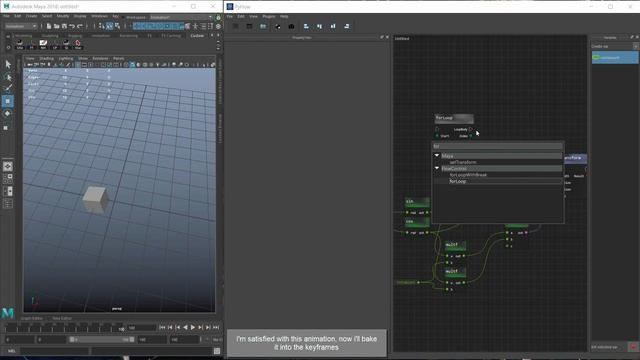Open the PyFlow Edit menu
This screenshot has width=640, height=360.
click(241, 16)
